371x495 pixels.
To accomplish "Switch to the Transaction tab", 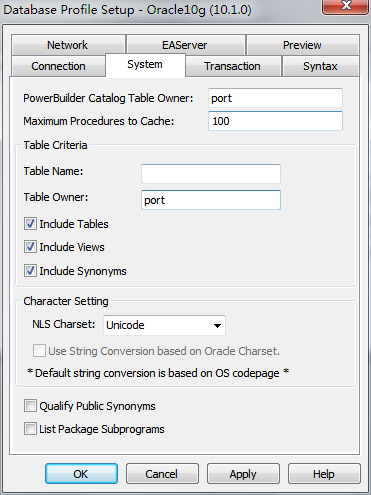I will click(233, 66).
